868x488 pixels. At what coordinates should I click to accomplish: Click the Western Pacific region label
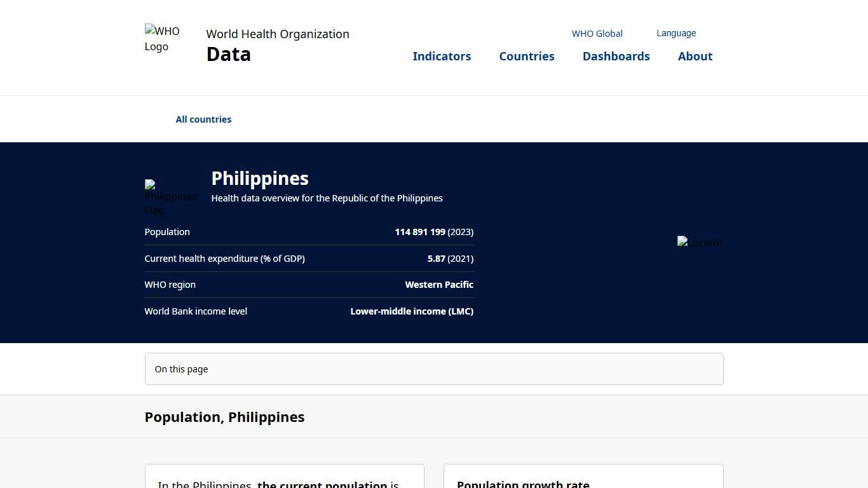coord(439,285)
